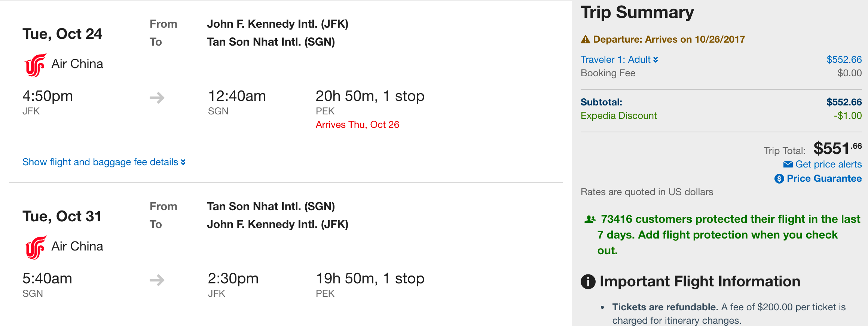This screenshot has width=868, height=326.
Task: Click the arrow icon between 4:50pm and 12:40am
Action: 157,98
